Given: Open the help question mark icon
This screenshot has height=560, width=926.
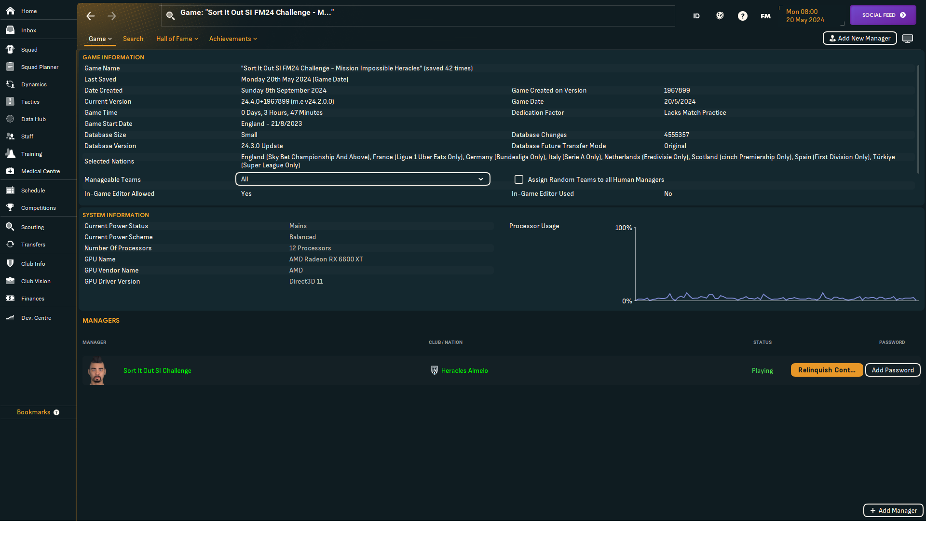Looking at the screenshot, I should click(x=743, y=16).
